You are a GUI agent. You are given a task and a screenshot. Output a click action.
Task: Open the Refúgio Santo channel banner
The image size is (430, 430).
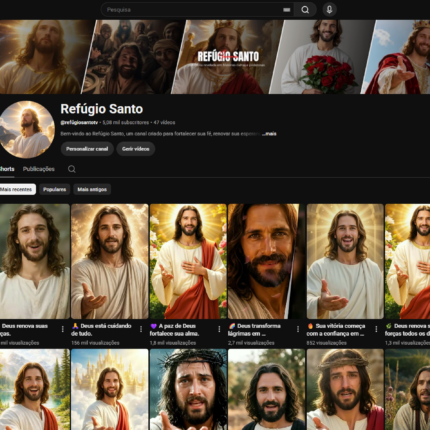(215, 57)
